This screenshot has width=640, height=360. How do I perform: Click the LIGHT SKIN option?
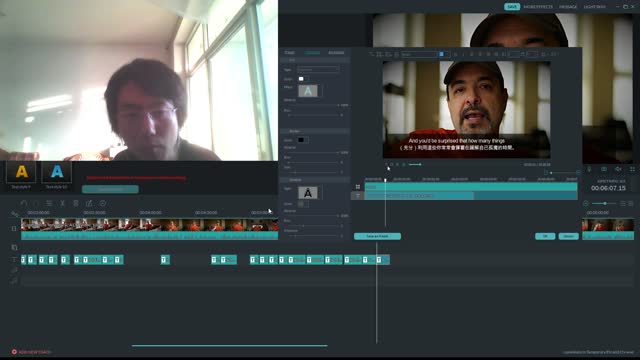coord(594,7)
